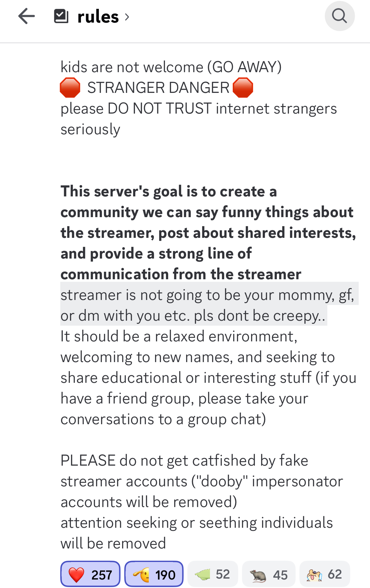Viewport: 370px width, 588px height.
Task: Add the crying hamster reaction showing 62
Action: coord(325,574)
